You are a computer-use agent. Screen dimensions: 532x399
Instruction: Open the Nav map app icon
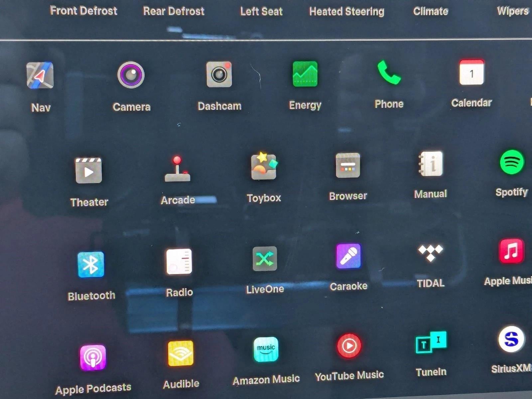(40, 75)
